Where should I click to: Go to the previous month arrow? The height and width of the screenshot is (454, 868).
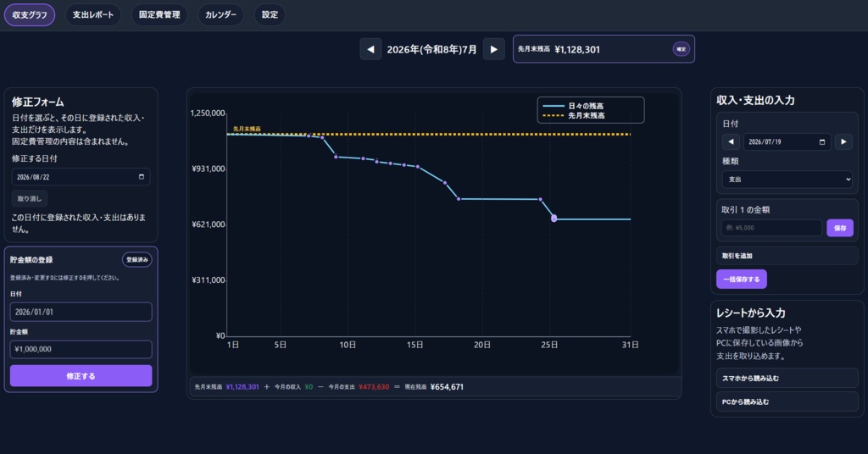coord(370,49)
